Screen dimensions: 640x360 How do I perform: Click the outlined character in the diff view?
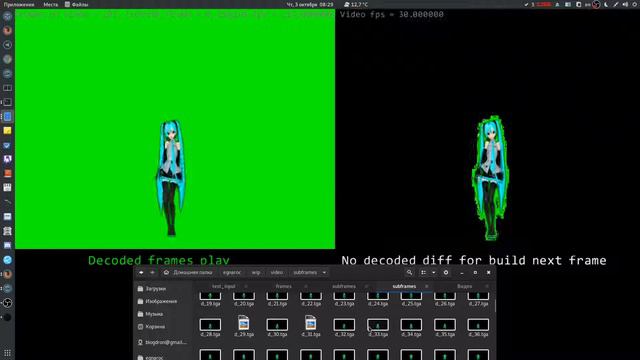tap(490, 178)
